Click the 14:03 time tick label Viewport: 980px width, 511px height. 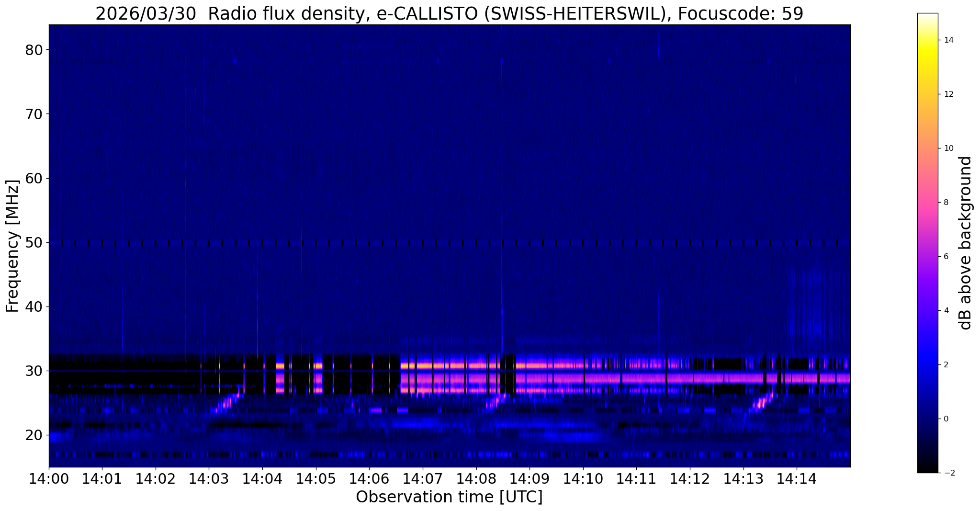[209, 478]
